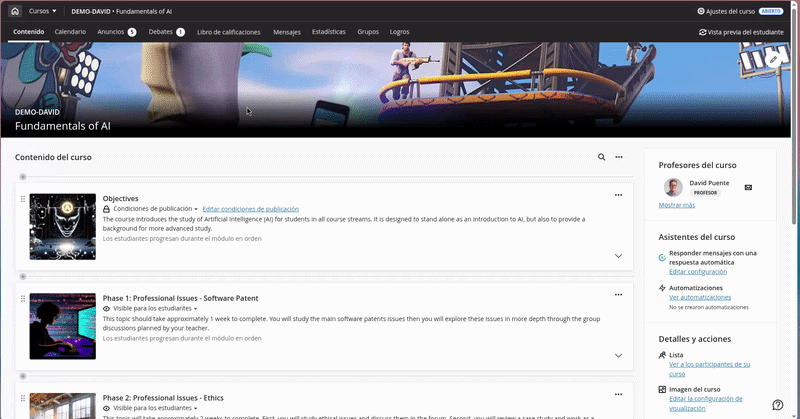
Task: Grab the Phase 2 module drag handle
Action: [23, 398]
